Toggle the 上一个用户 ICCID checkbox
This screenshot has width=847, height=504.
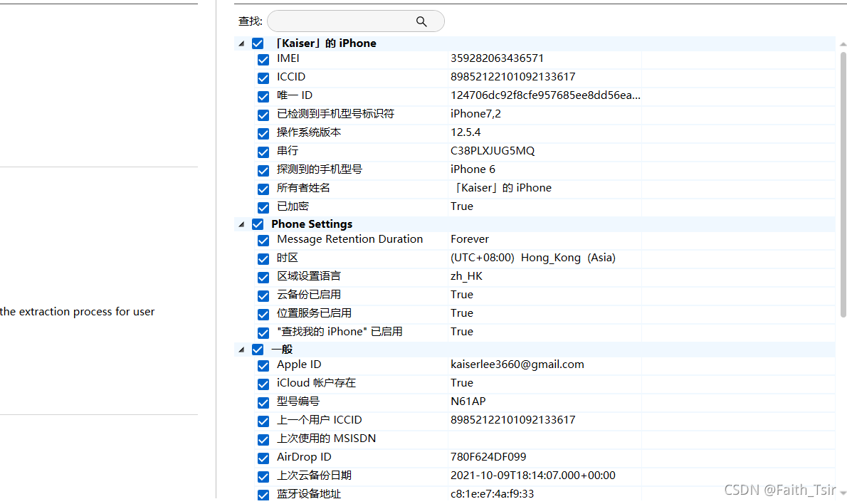[263, 421]
